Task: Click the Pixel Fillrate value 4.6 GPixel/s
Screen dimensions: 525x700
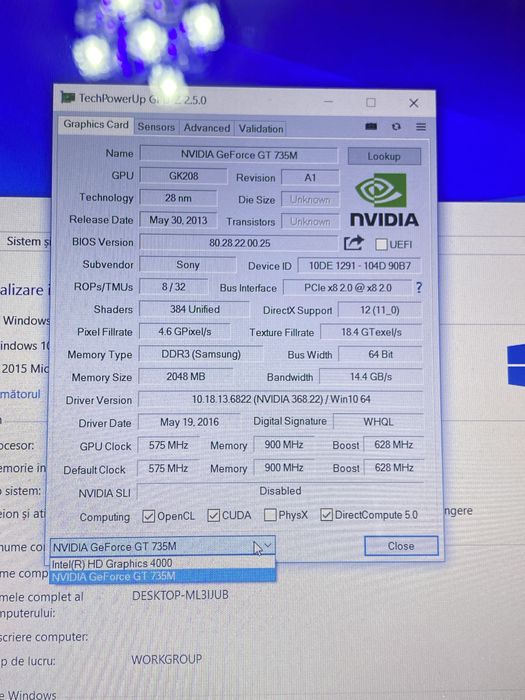Action: tap(185, 332)
